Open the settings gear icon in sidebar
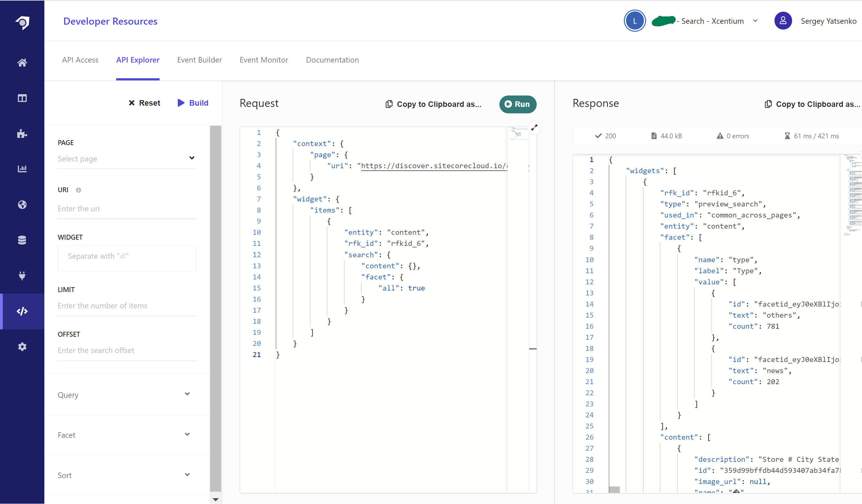Viewport: 862px width, 504px height. point(22,347)
